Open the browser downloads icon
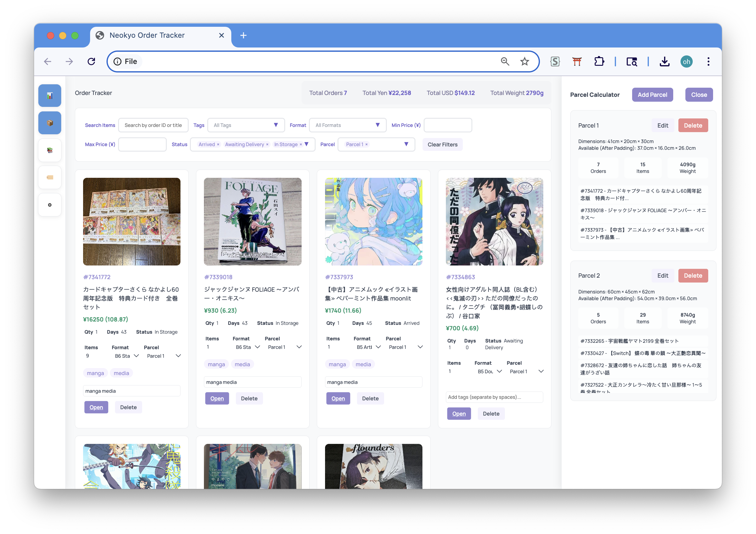Screen dimensions: 756x534 point(664,61)
